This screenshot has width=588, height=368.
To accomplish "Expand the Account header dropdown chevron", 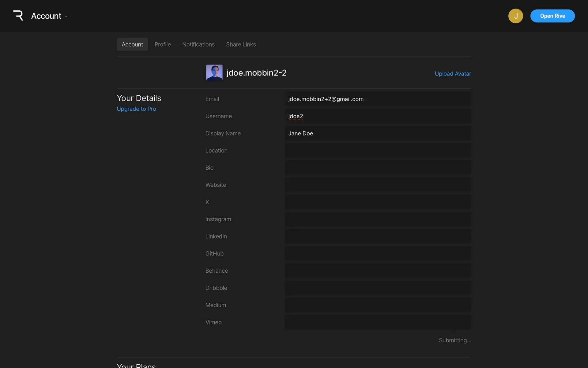I will click(66, 16).
